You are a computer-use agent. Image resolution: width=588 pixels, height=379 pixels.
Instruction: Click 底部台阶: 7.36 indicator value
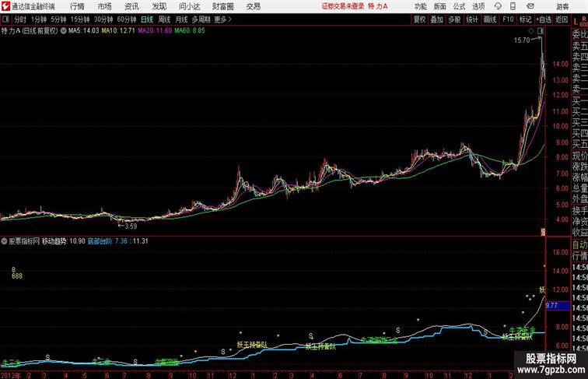107,241
